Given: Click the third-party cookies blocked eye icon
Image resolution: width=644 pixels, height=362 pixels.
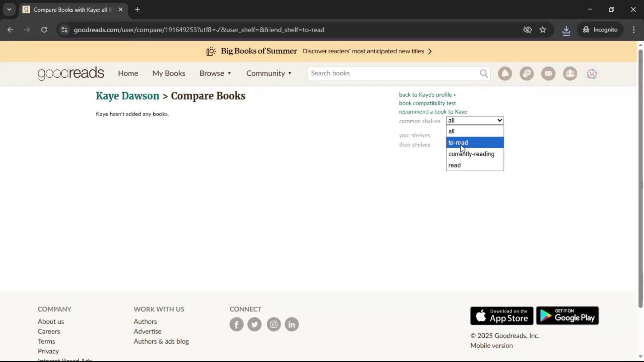Looking at the screenshot, I should click(x=527, y=30).
